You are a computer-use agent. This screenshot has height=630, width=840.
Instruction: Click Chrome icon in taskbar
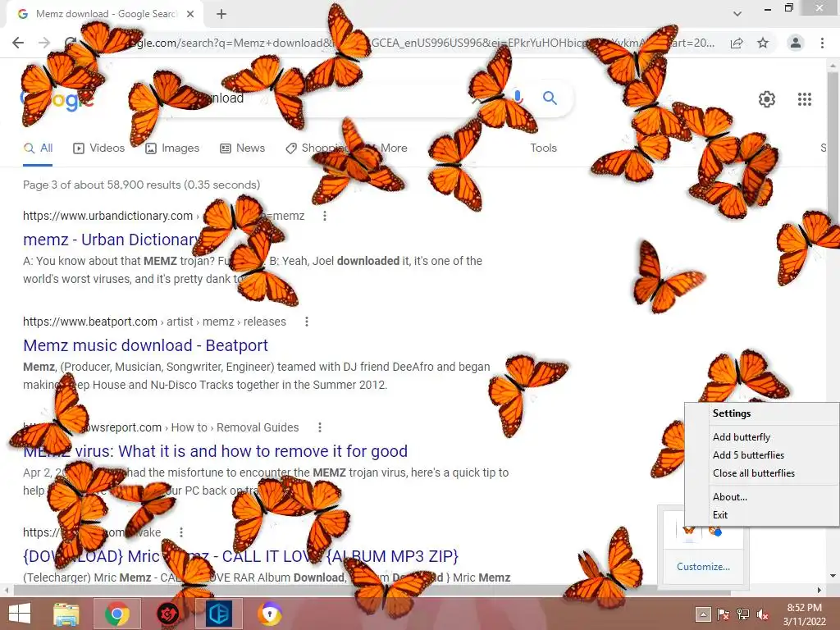click(x=117, y=614)
